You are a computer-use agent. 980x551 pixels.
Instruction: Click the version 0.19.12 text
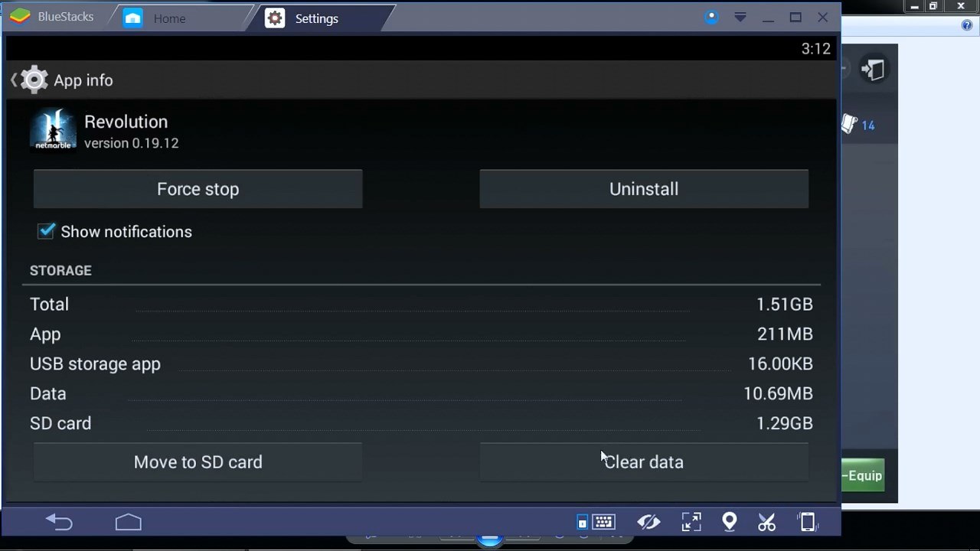[131, 143]
